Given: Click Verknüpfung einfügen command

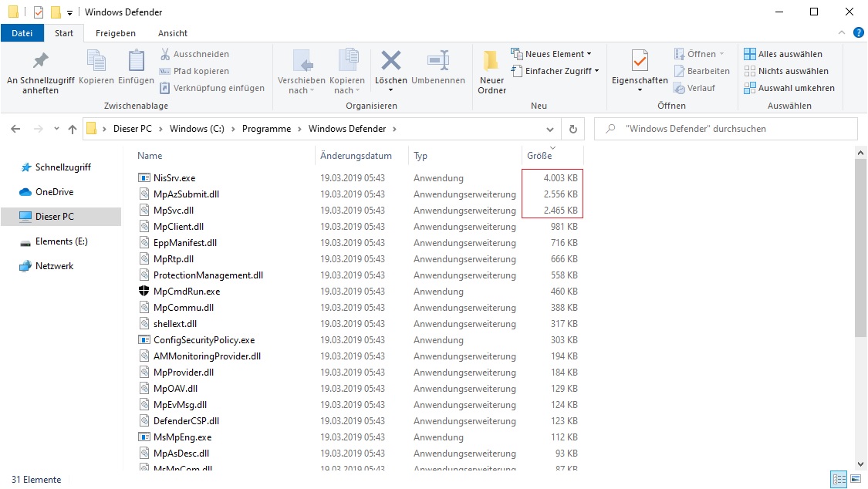Looking at the screenshot, I should click(212, 88).
